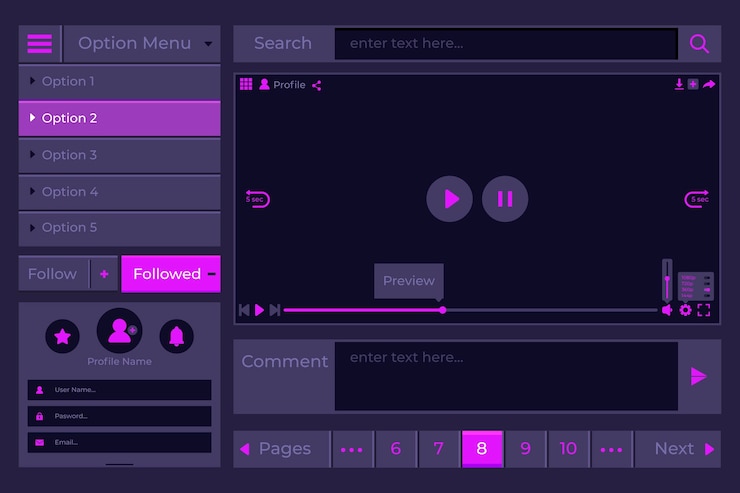Go to previous Pages button
740x493 pixels.
click(282, 449)
